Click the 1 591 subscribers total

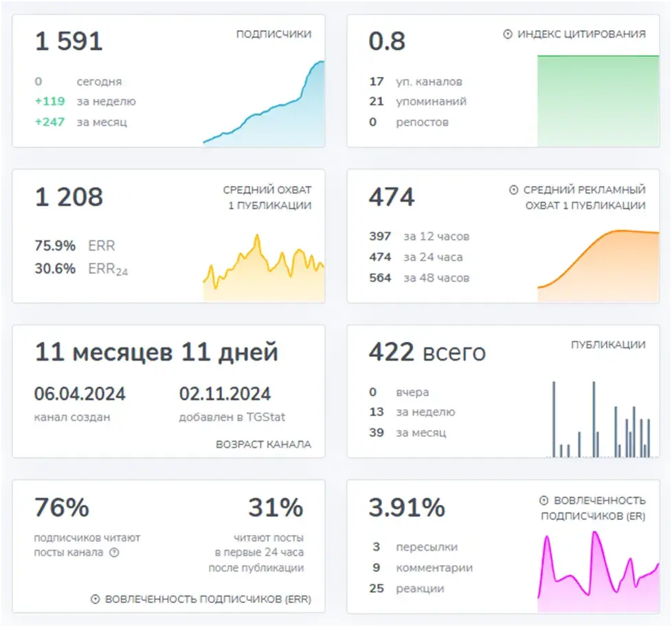tap(69, 41)
